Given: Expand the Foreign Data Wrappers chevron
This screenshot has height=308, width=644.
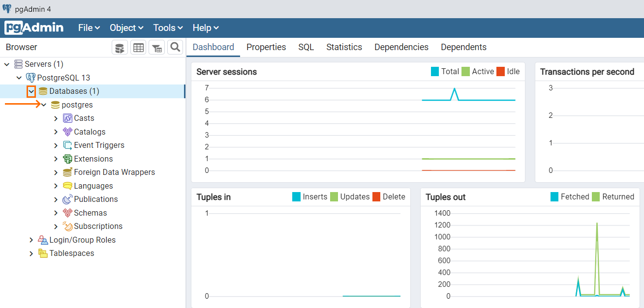Looking at the screenshot, I should point(56,172).
